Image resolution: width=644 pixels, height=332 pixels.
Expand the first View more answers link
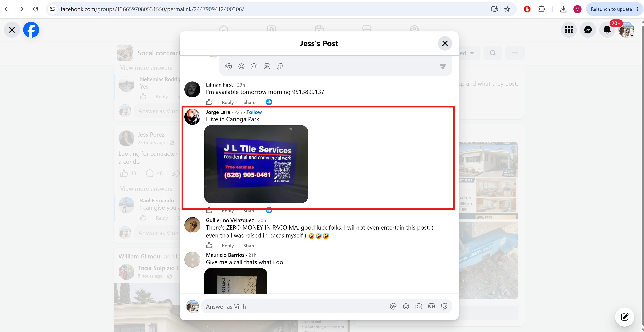click(x=146, y=68)
